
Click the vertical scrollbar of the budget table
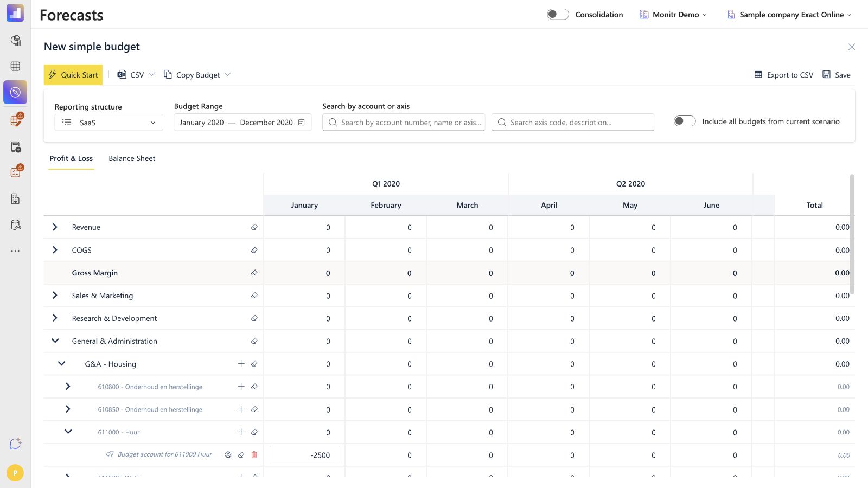(852, 234)
